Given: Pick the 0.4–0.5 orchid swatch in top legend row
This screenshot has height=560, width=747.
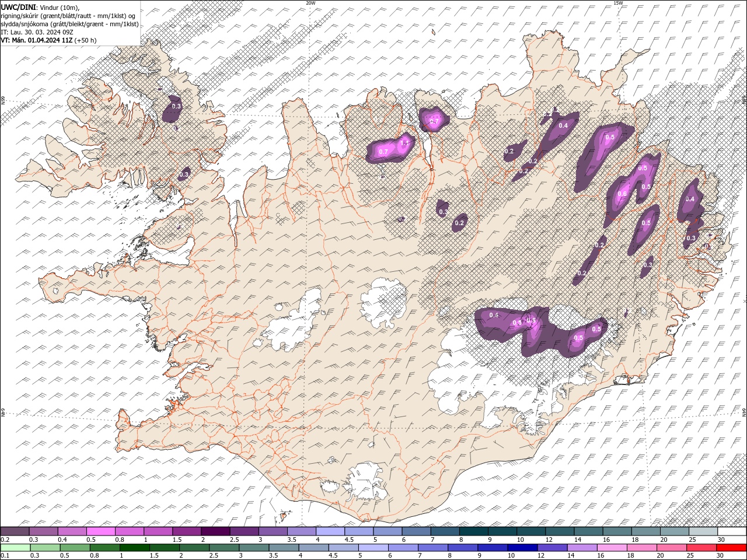Looking at the screenshot, I should coord(72,531).
